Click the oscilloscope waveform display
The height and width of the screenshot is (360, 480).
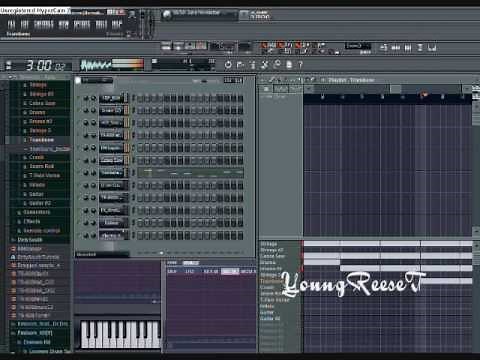click(x=96, y=65)
